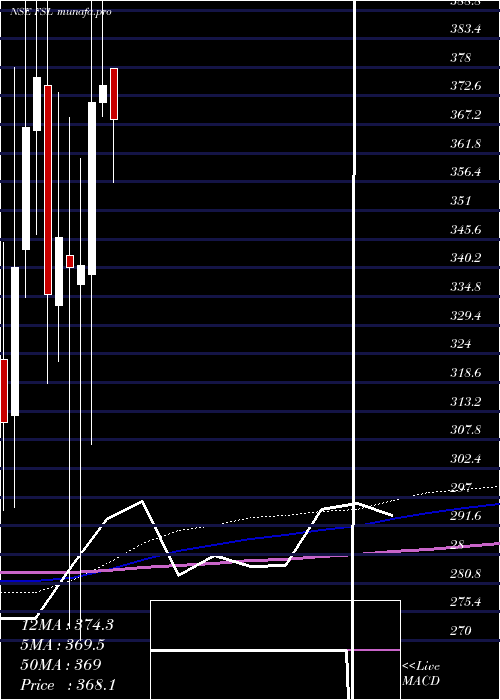Click the 291.6 price axis label
The image size is (500, 700).
[x=466, y=516]
